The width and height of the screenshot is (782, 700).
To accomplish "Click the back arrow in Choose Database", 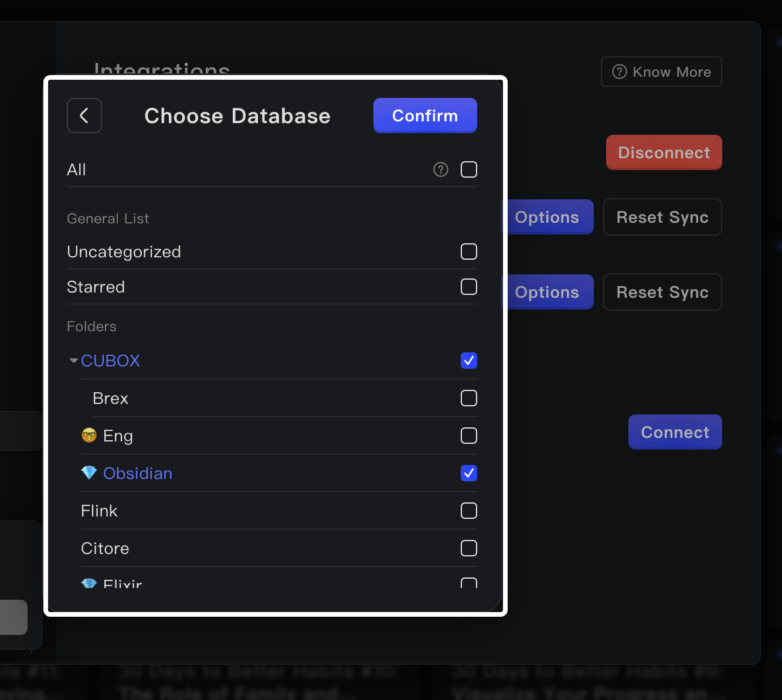I will pyautogui.click(x=84, y=115).
